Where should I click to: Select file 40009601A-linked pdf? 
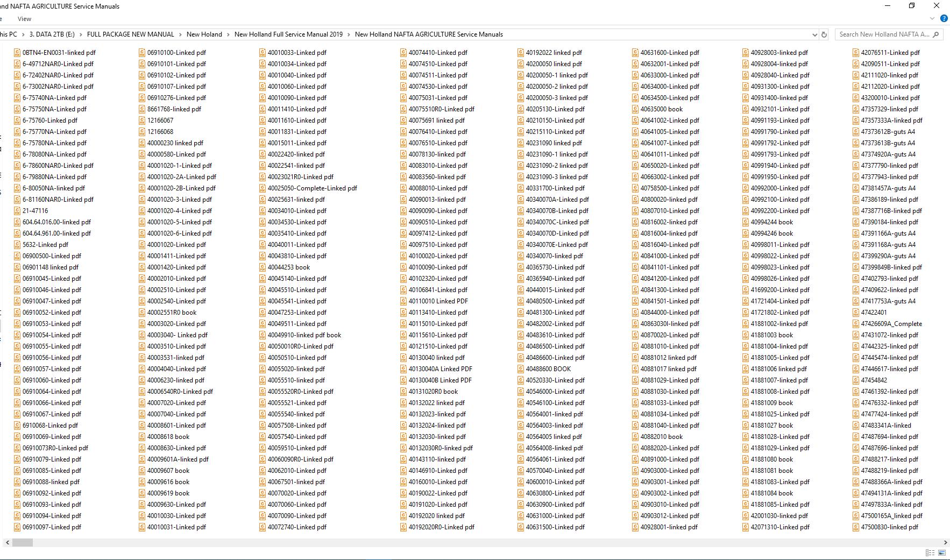(x=174, y=459)
